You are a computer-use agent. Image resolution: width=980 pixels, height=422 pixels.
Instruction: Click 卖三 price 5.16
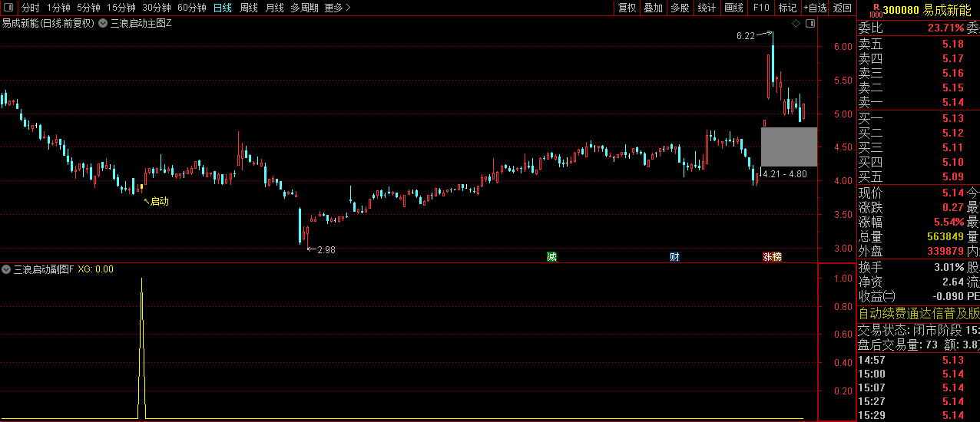pyautogui.click(x=952, y=74)
